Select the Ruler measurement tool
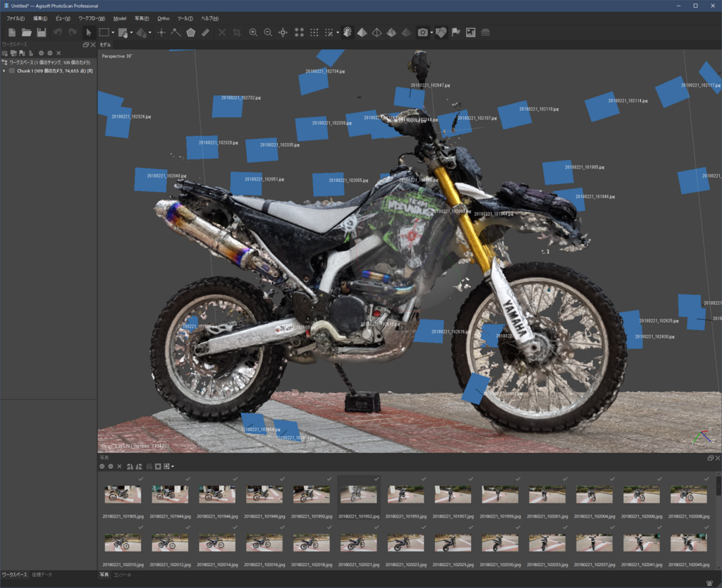722x588 pixels. (x=205, y=32)
